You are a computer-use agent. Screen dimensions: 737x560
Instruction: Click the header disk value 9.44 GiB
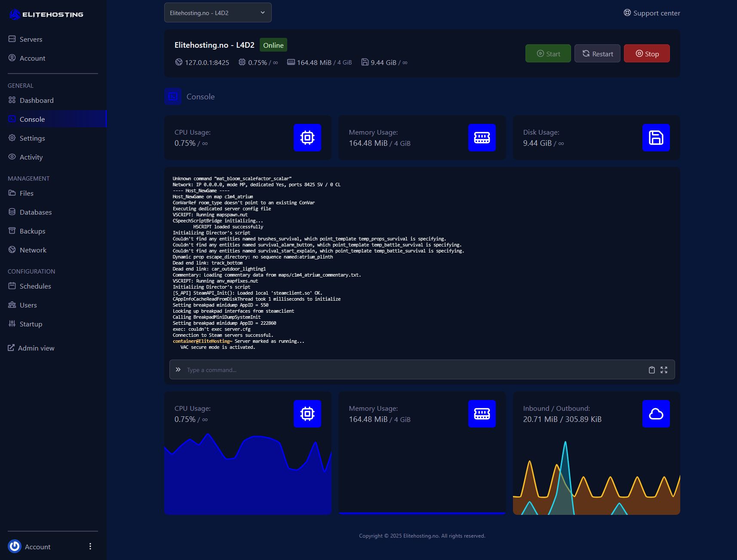pyautogui.click(x=384, y=62)
